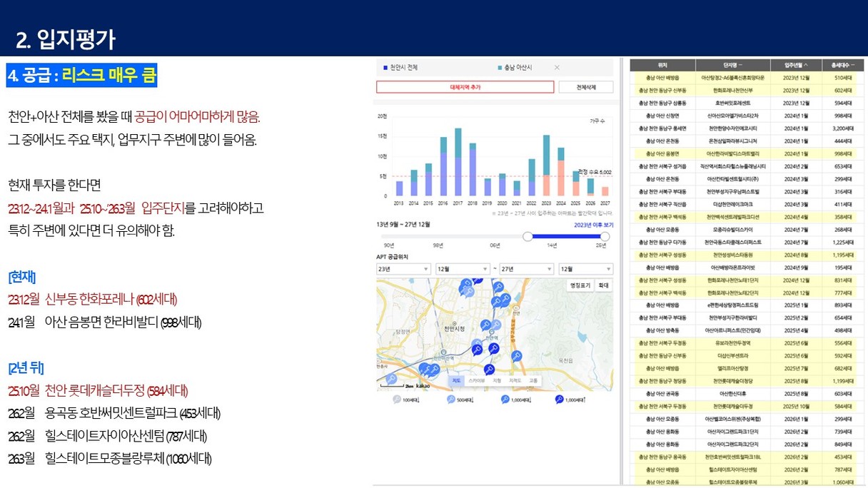
Task: Sort table by 총세대수 column header
Action: [843, 65]
